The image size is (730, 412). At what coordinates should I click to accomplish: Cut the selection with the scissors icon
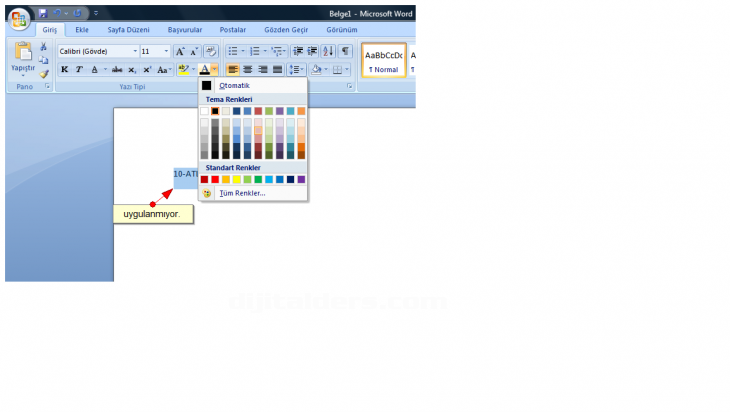point(44,47)
